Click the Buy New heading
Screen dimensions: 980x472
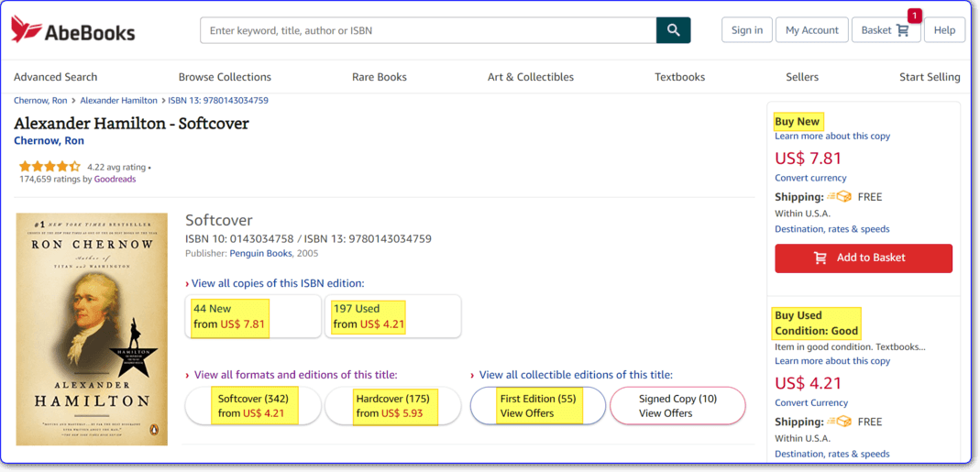(798, 121)
